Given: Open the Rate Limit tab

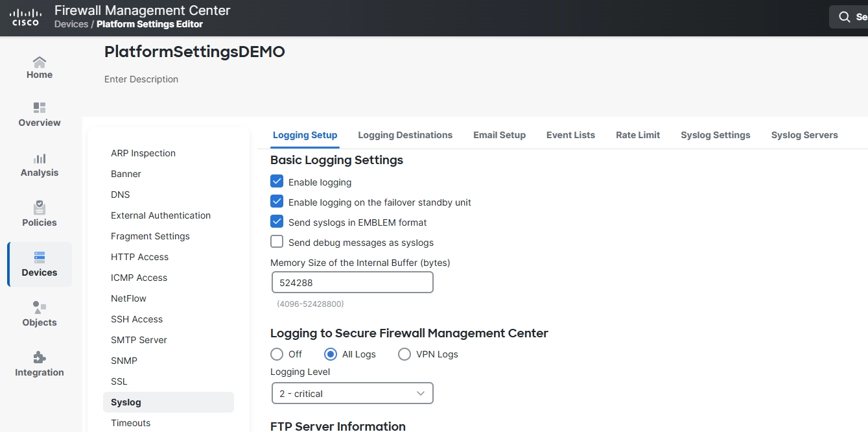Looking at the screenshot, I should click(638, 135).
